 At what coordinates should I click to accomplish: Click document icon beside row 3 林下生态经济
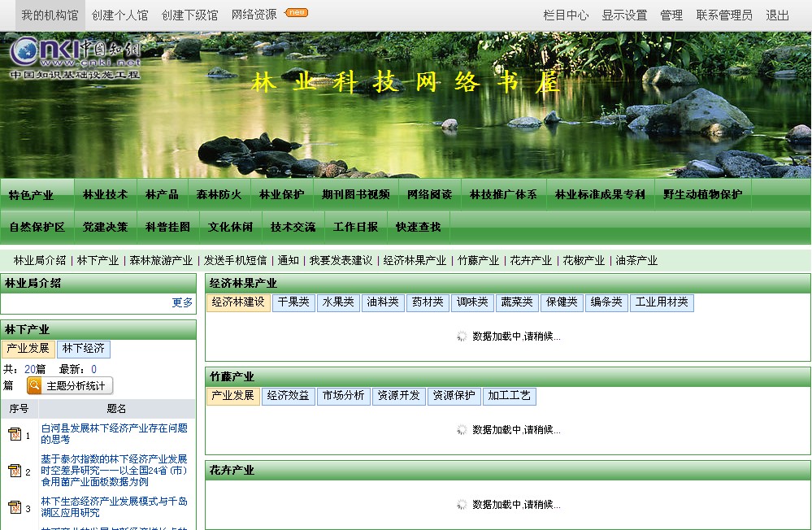(15, 507)
